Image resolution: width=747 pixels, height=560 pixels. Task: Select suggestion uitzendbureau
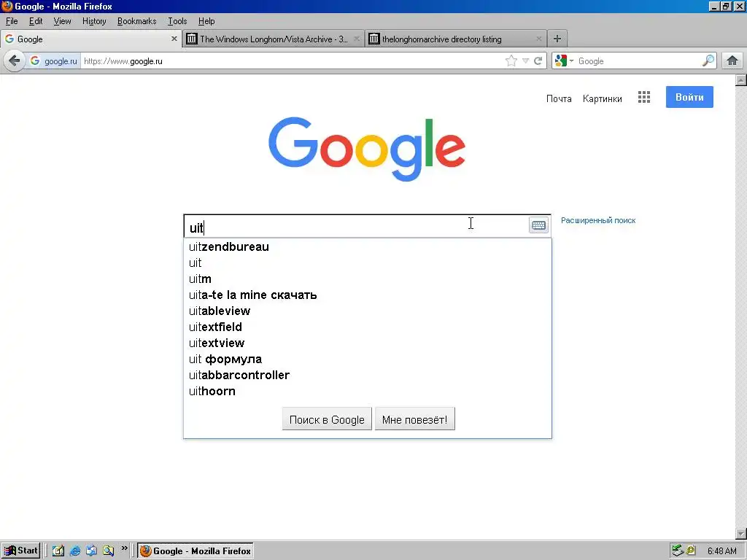[368, 246]
